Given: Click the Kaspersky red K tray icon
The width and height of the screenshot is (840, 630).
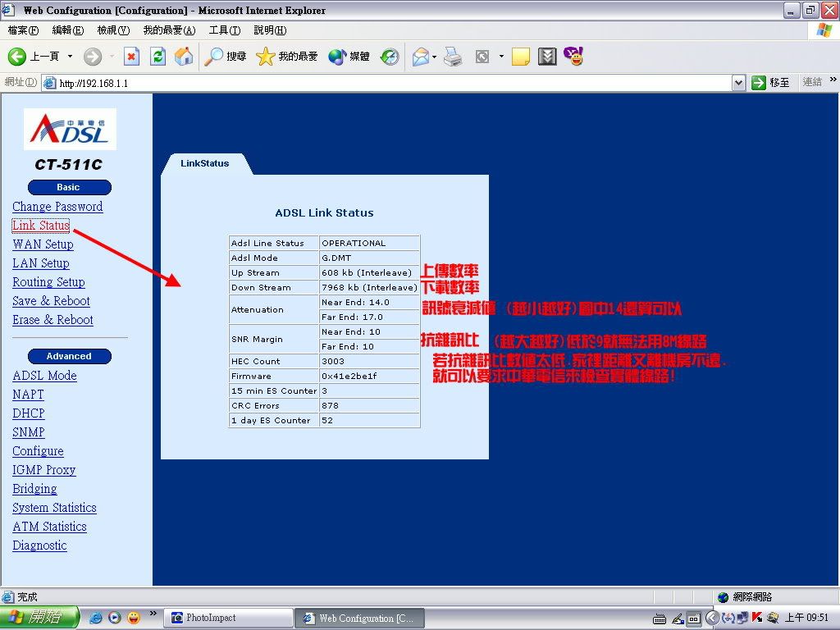Looking at the screenshot, I should [x=757, y=618].
